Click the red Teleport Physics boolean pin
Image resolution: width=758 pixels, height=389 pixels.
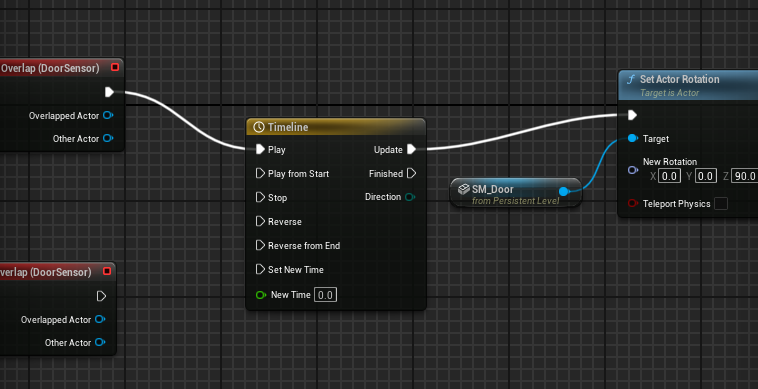click(632, 203)
